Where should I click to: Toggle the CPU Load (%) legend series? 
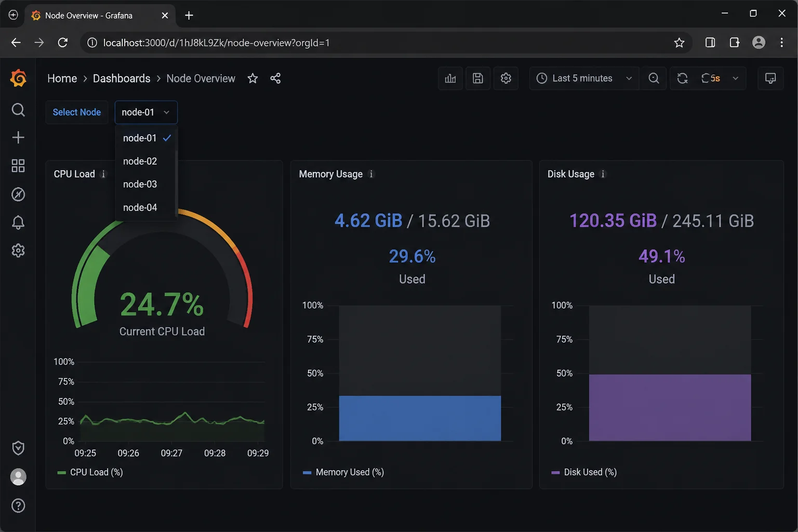[90, 472]
